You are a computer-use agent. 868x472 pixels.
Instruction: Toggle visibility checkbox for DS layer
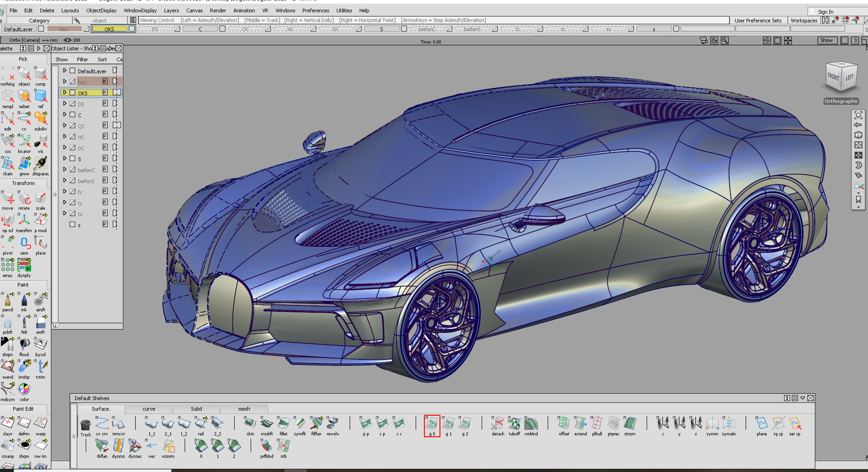point(72,103)
